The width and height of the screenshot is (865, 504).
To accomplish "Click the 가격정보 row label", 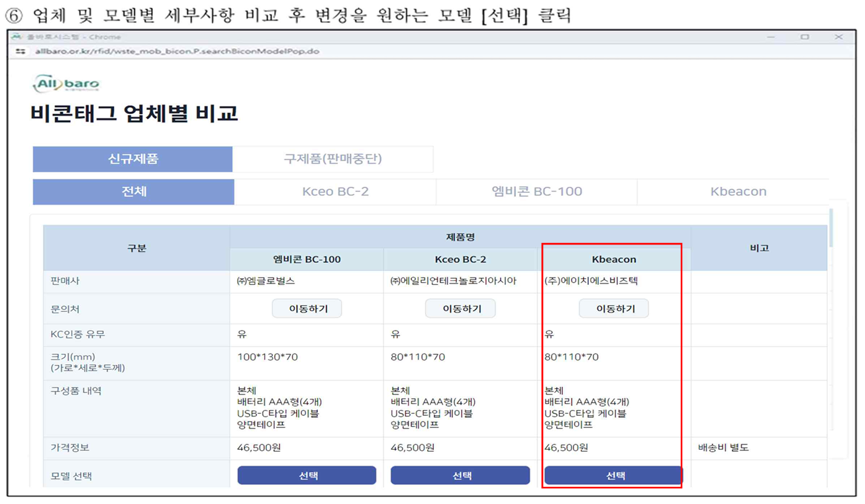I will (70, 448).
